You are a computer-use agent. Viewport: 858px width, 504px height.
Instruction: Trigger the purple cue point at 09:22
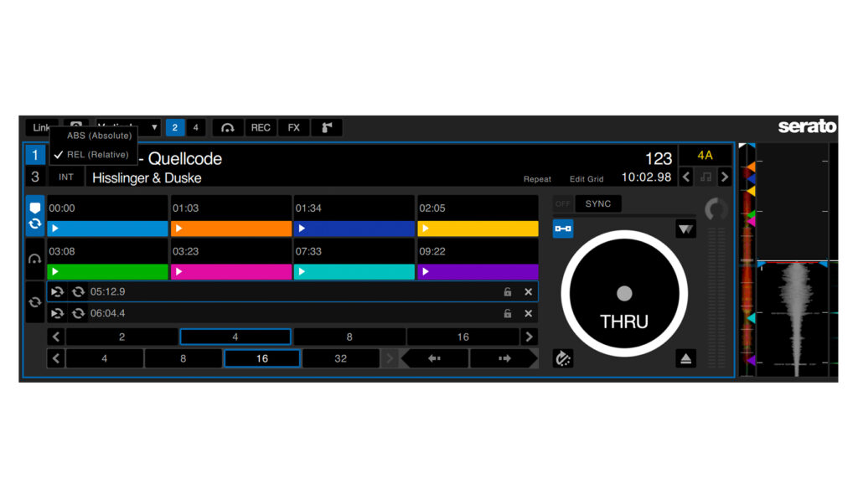coord(478,272)
